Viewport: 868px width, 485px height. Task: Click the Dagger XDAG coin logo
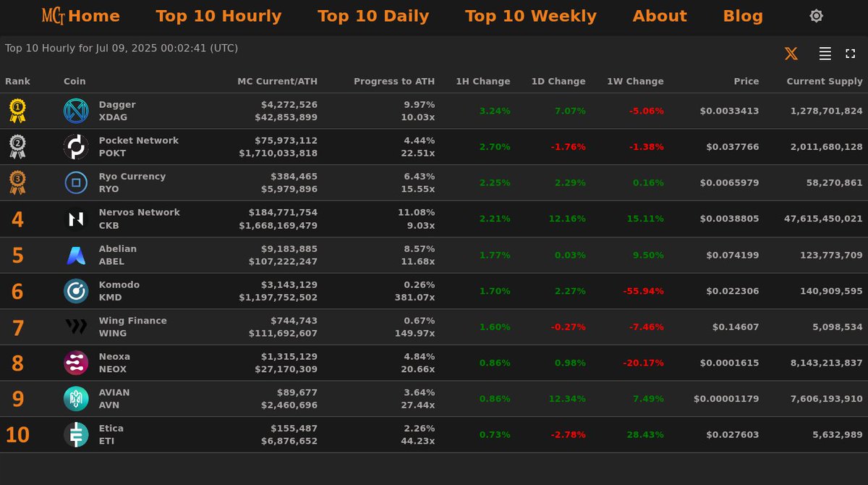click(76, 111)
